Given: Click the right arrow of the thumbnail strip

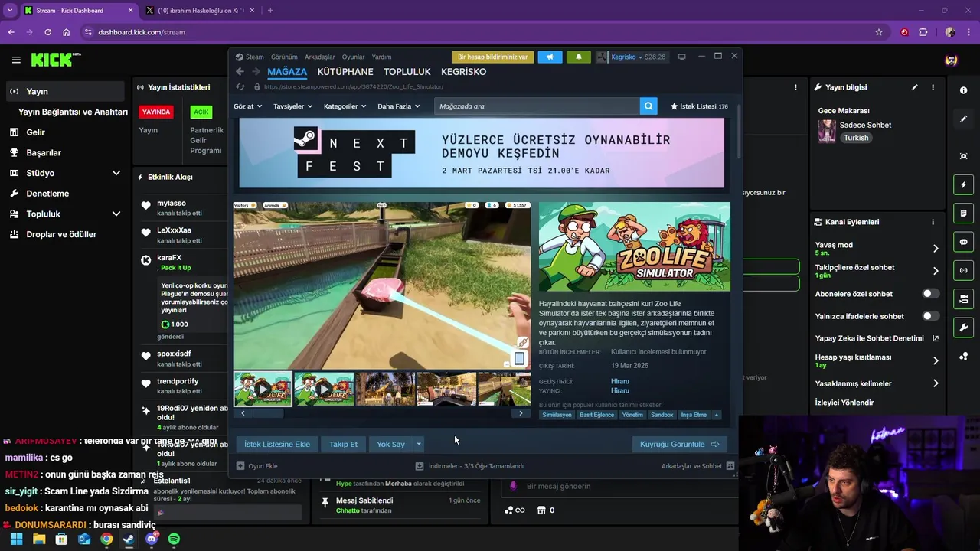Looking at the screenshot, I should (521, 413).
